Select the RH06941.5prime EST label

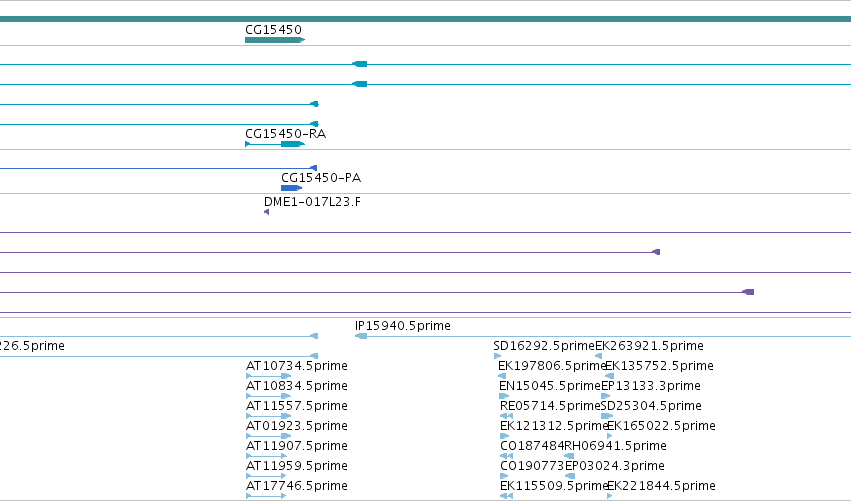coord(615,446)
